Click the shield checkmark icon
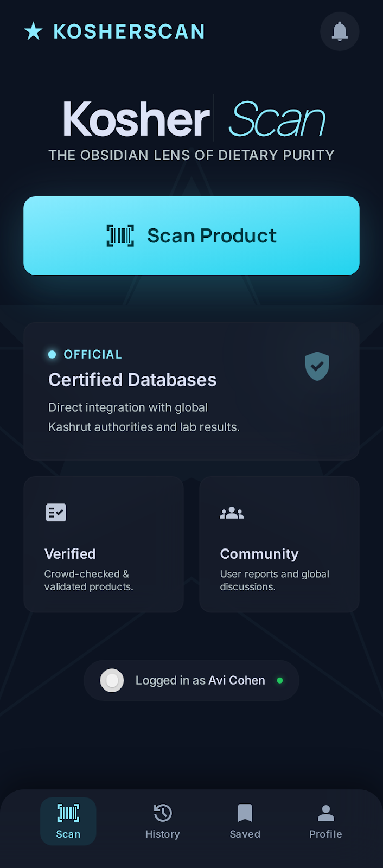383x868 pixels. coord(317,366)
